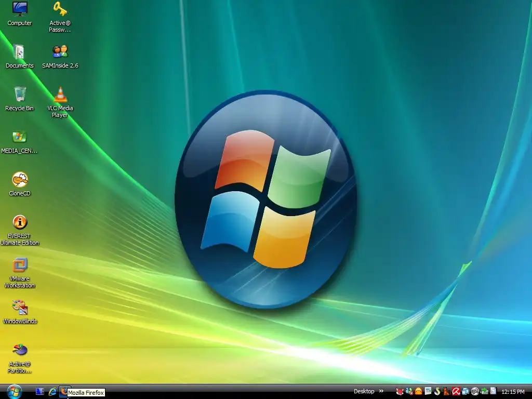Launch VLC Media Player shortcut
The height and width of the screenshot is (399, 532).
(x=60, y=102)
